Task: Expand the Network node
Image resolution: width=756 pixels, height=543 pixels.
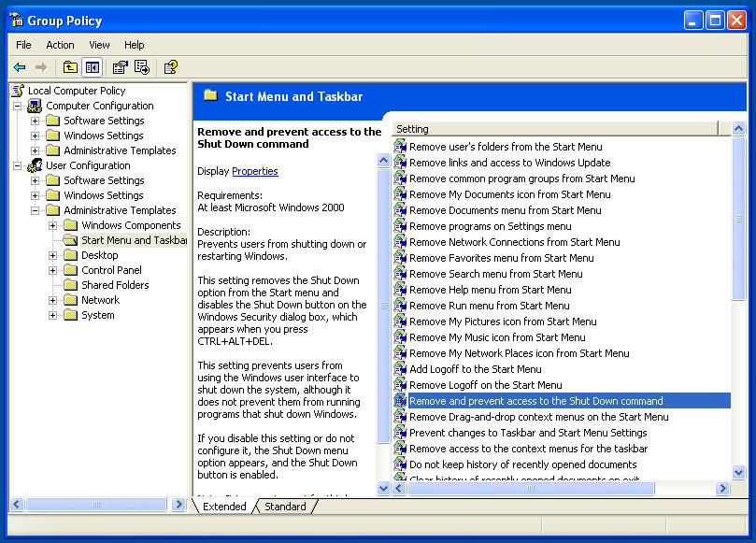Action: point(53,300)
